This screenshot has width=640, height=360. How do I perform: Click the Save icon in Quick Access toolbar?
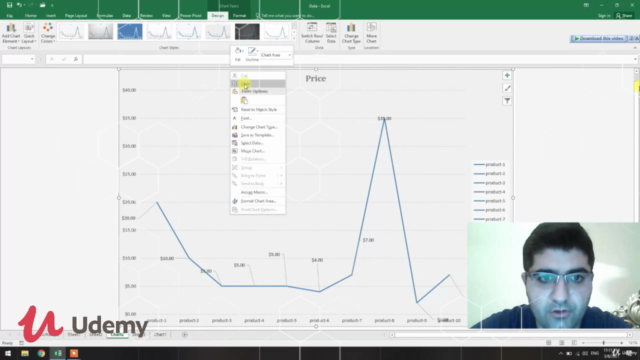pyautogui.click(x=9, y=5)
